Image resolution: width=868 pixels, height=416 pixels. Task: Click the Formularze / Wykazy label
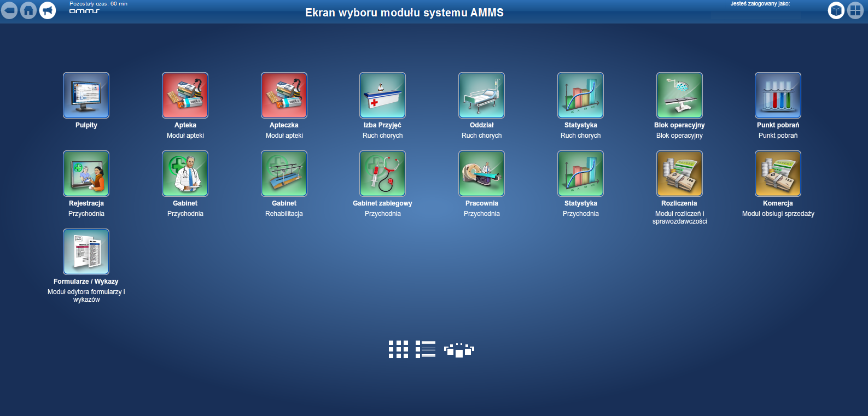(x=86, y=282)
